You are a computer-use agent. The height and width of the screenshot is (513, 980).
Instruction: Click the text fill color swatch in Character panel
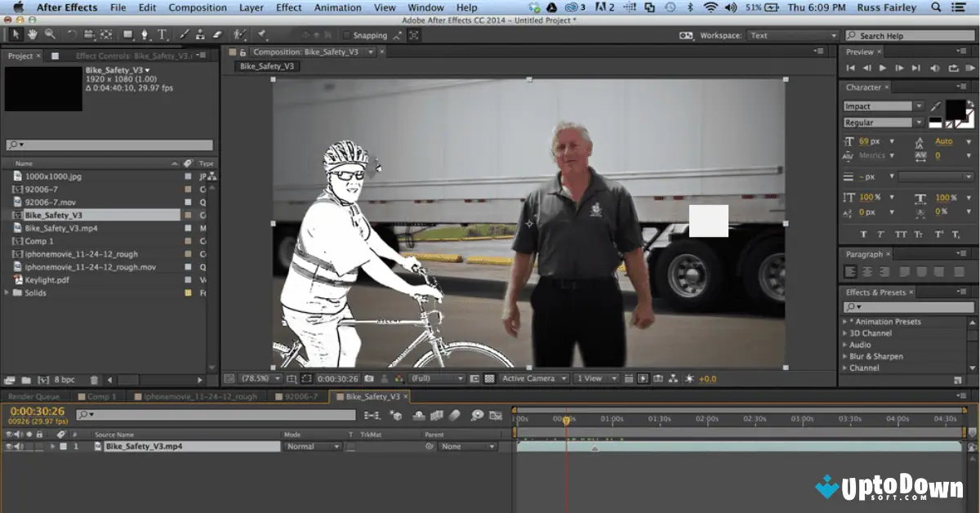point(954,109)
